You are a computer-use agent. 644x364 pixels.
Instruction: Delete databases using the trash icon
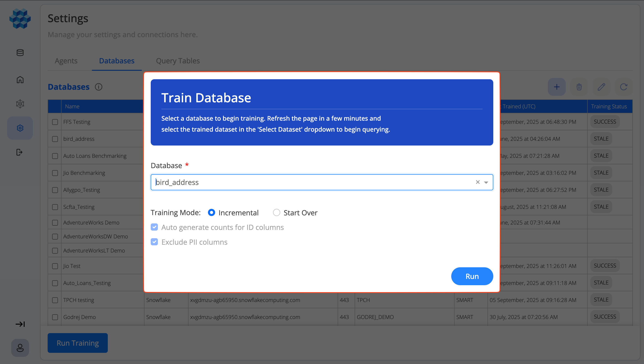[x=579, y=87]
